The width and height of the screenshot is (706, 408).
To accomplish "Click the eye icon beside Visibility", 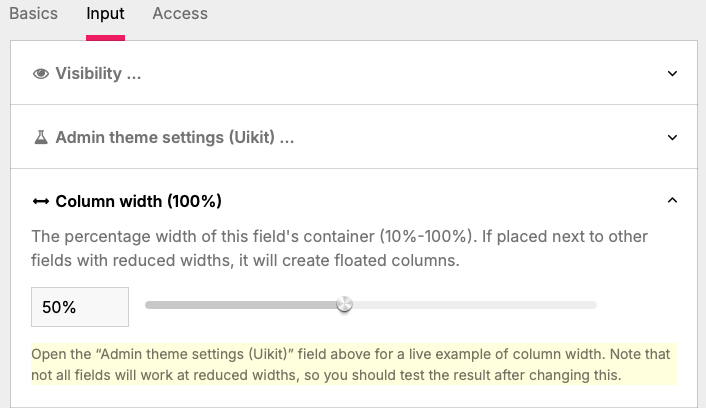I will [x=41, y=73].
